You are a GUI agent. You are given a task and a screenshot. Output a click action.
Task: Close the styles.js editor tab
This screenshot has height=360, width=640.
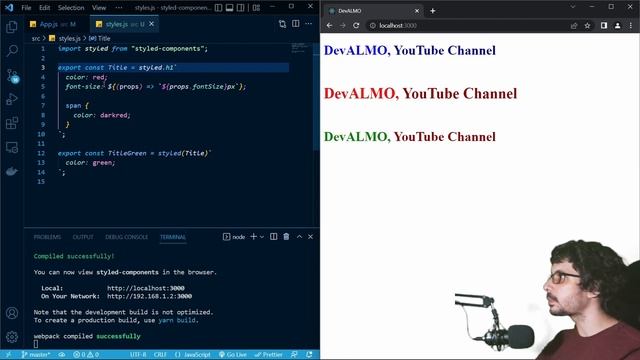151,24
